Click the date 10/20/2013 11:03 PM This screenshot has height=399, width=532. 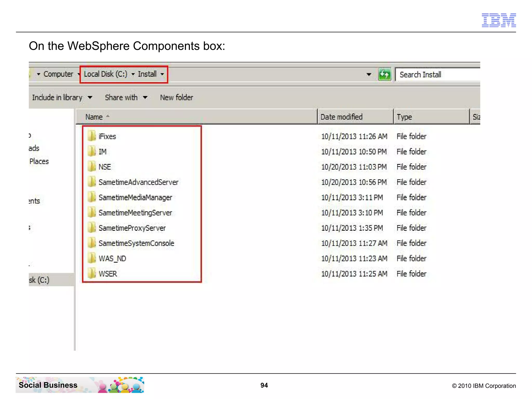(x=354, y=167)
